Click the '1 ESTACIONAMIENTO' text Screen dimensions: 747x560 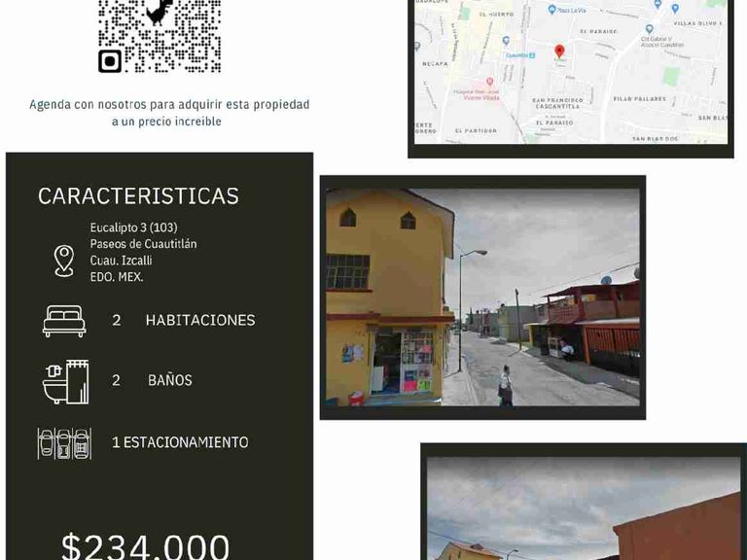[x=180, y=442]
